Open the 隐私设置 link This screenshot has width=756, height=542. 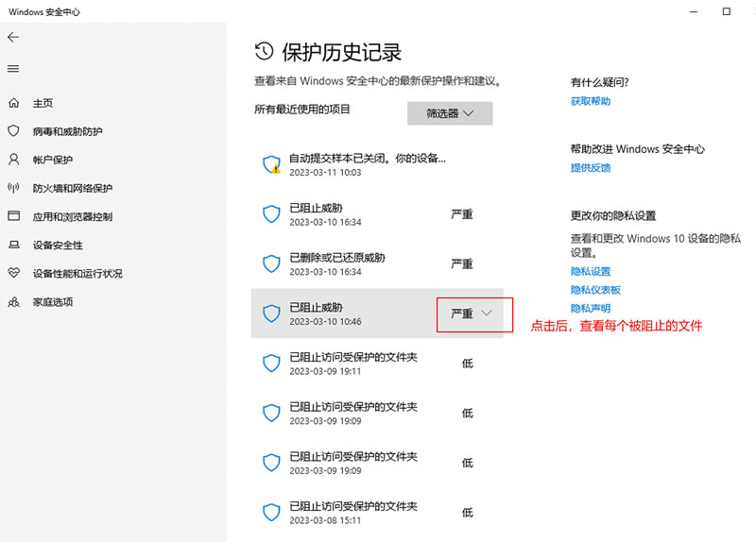pyautogui.click(x=591, y=271)
